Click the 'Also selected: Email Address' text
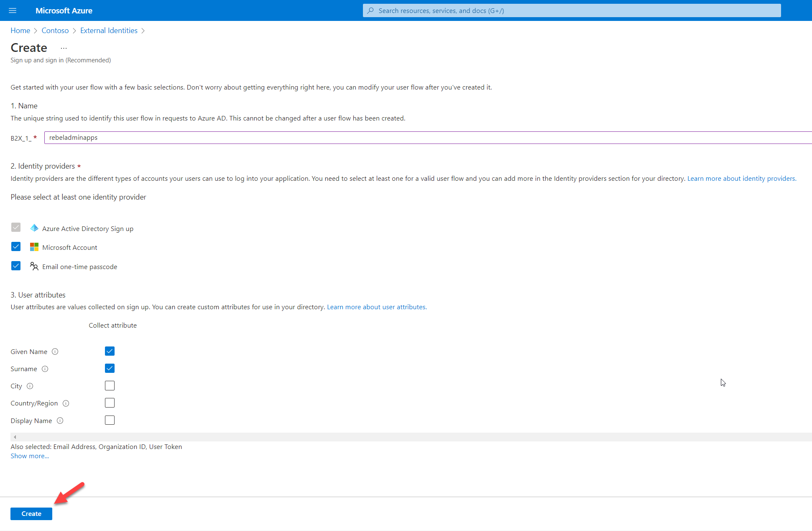The image size is (812, 531). coord(96,447)
